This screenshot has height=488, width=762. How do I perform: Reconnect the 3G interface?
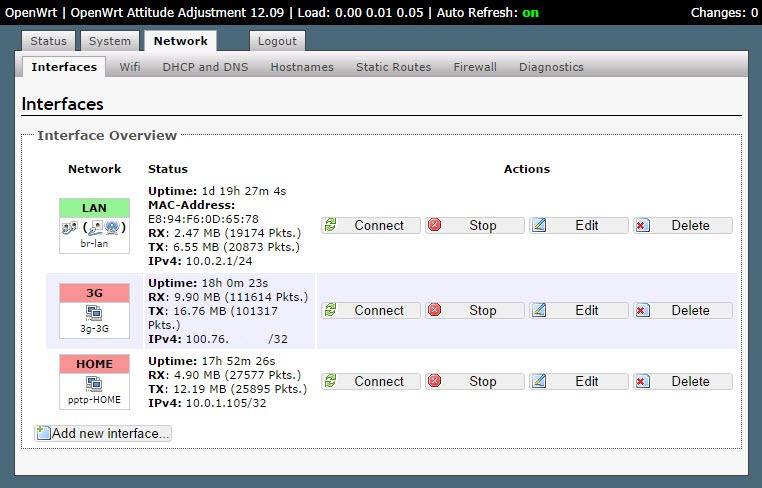370,311
